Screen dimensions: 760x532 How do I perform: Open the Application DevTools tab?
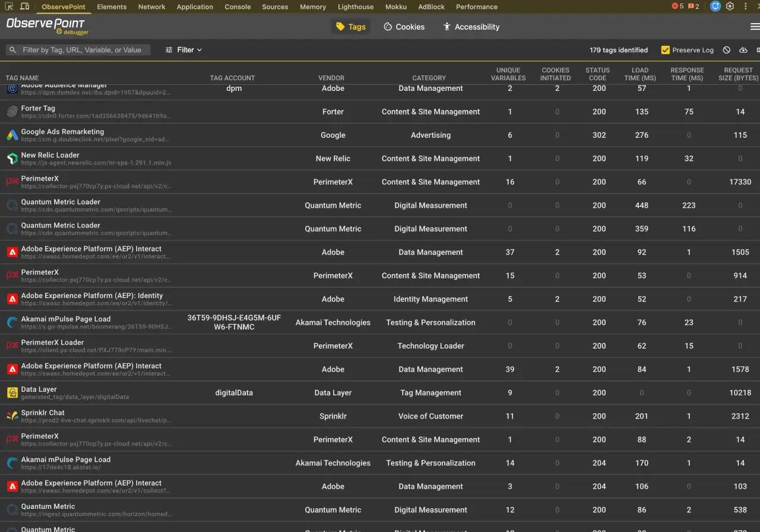[195, 7]
